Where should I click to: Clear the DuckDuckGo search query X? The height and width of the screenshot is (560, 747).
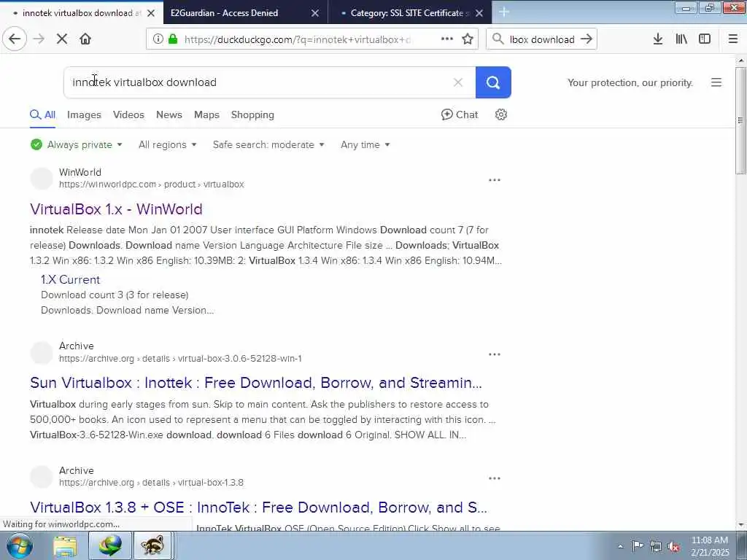pyautogui.click(x=458, y=82)
